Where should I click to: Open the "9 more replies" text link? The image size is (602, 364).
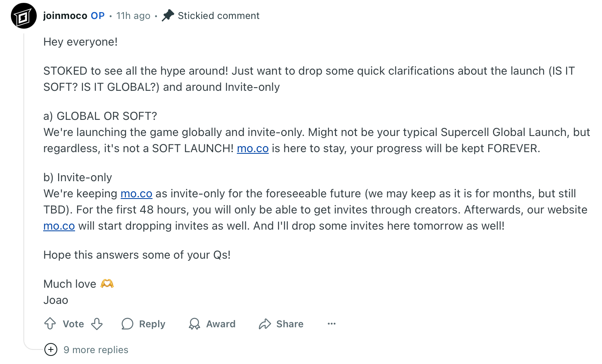click(96, 350)
